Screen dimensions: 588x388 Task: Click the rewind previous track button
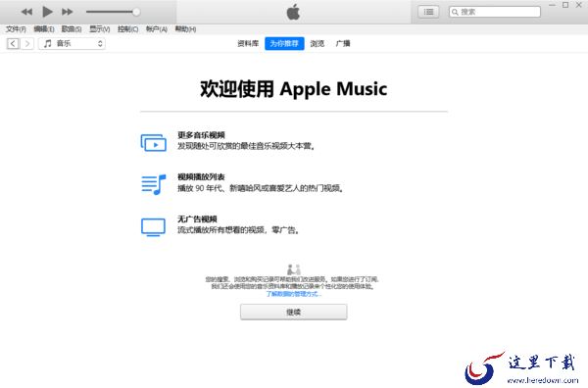pos(26,12)
